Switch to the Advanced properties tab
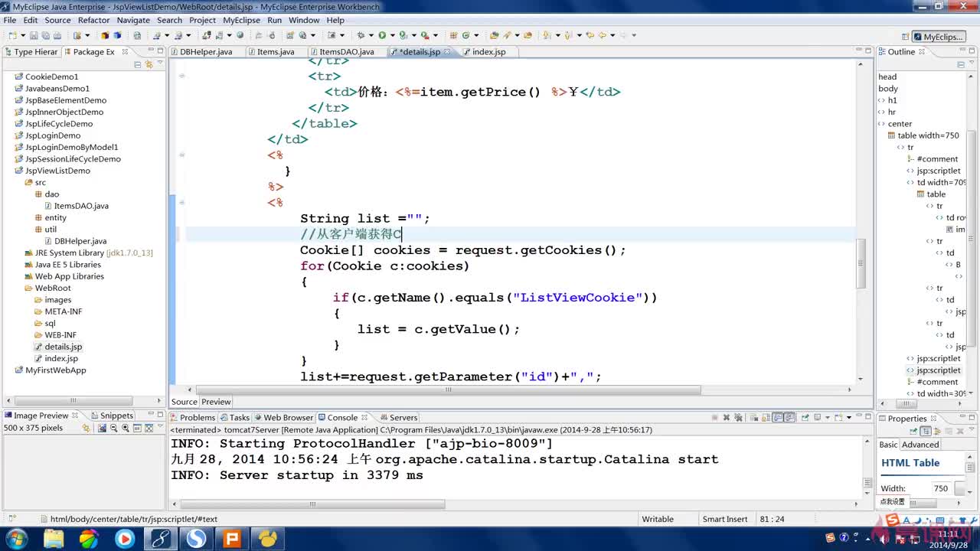980x551 pixels. click(x=920, y=444)
